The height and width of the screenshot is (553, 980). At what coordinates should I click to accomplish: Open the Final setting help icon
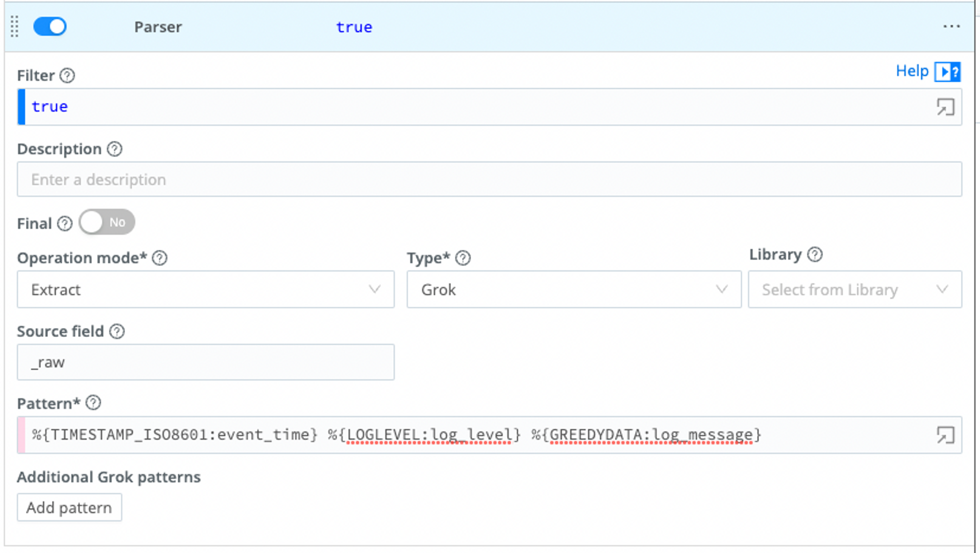click(x=65, y=224)
